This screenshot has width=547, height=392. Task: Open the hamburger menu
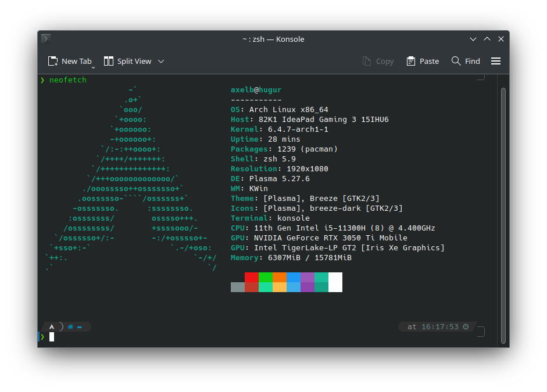496,62
